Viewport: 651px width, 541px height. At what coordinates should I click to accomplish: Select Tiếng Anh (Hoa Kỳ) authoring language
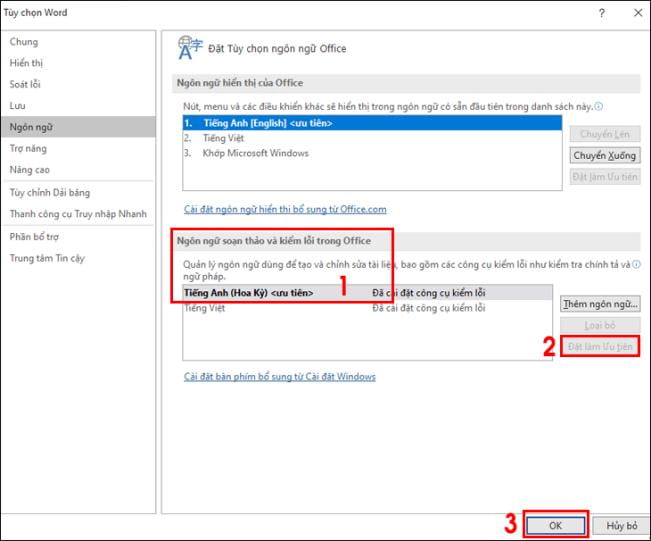367,293
